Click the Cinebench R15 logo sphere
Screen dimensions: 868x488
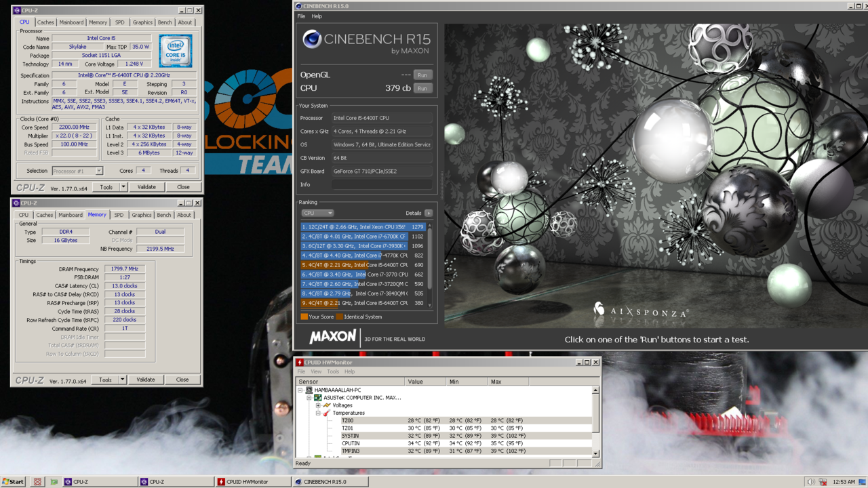[312, 39]
